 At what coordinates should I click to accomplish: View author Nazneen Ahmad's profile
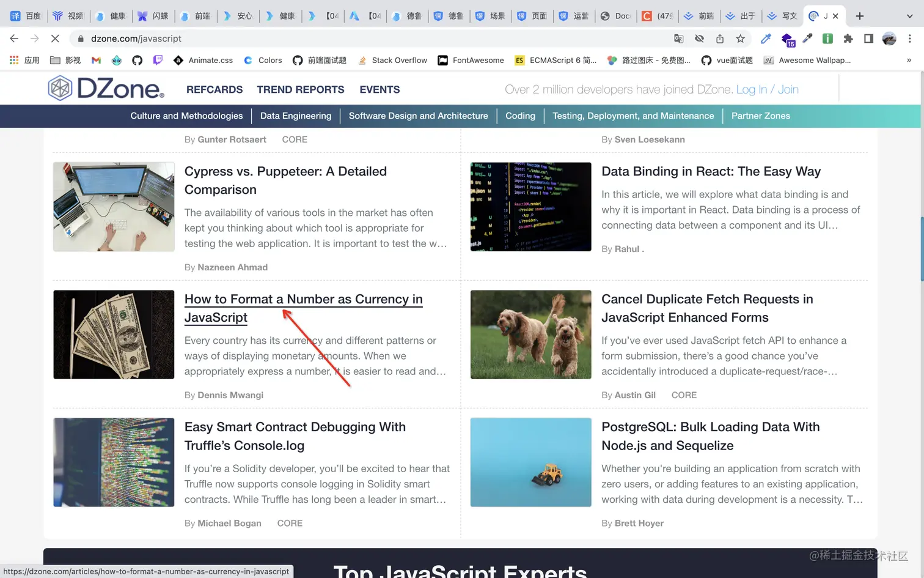point(232,267)
